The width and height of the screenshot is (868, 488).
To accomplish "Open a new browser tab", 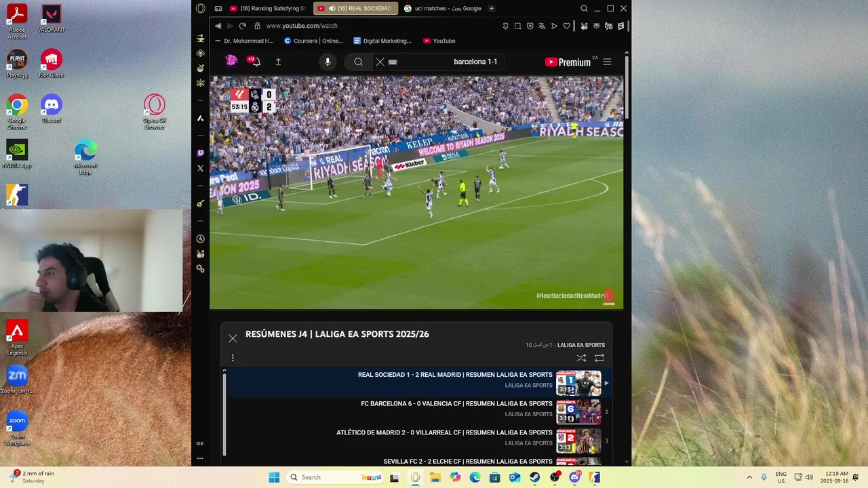I will click(492, 9).
